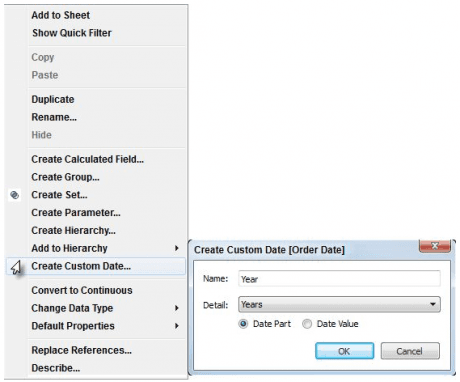Choose Add to Sheet from context menu

[61, 15]
